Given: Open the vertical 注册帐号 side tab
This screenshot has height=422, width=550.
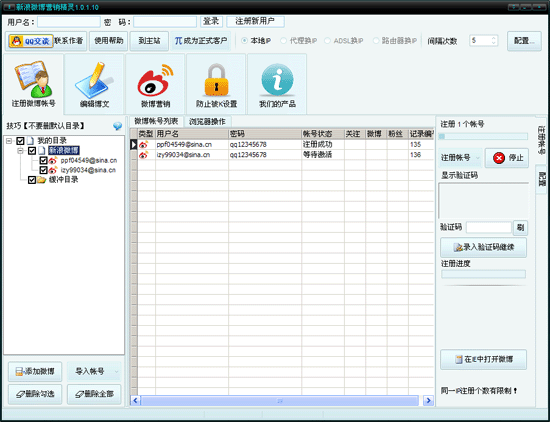Looking at the screenshot, I should click(541, 140).
